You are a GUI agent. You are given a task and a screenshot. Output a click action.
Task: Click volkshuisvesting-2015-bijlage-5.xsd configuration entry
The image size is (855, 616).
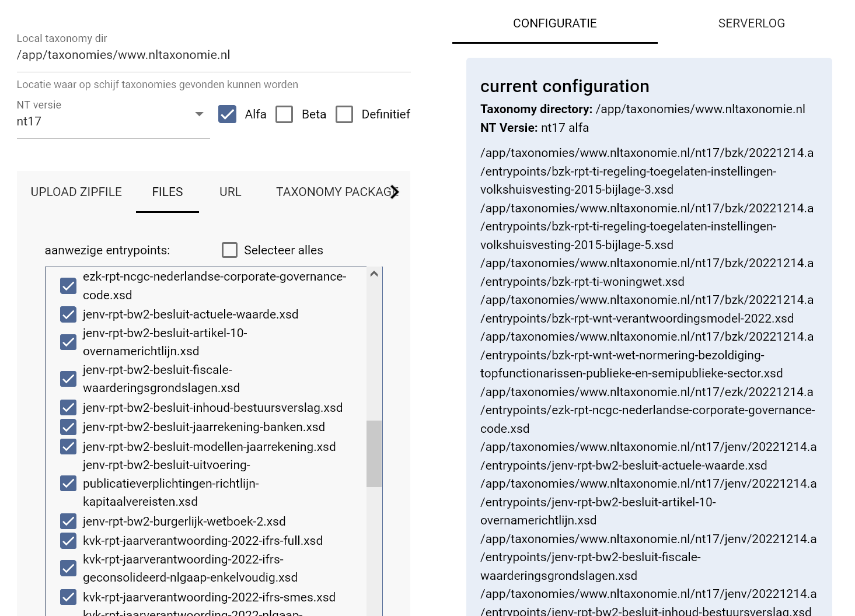pyautogui.click(x=647, y=226)
